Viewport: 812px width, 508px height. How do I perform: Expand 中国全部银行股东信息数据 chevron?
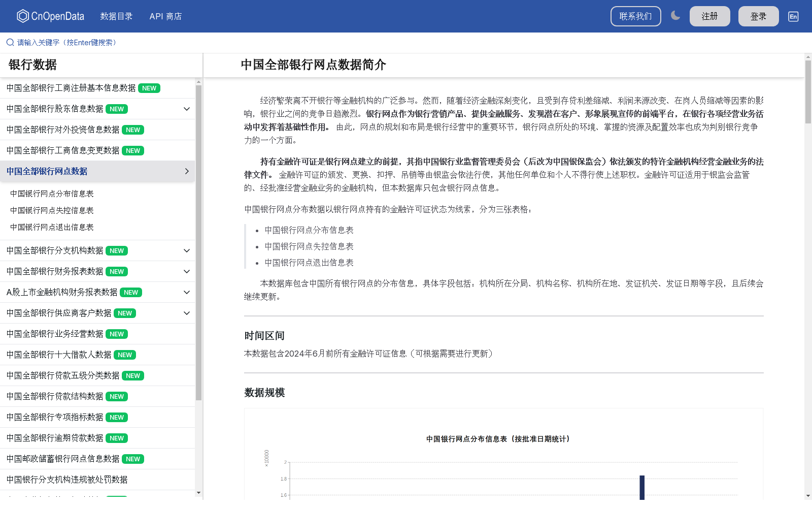click(x=187, y=109)
